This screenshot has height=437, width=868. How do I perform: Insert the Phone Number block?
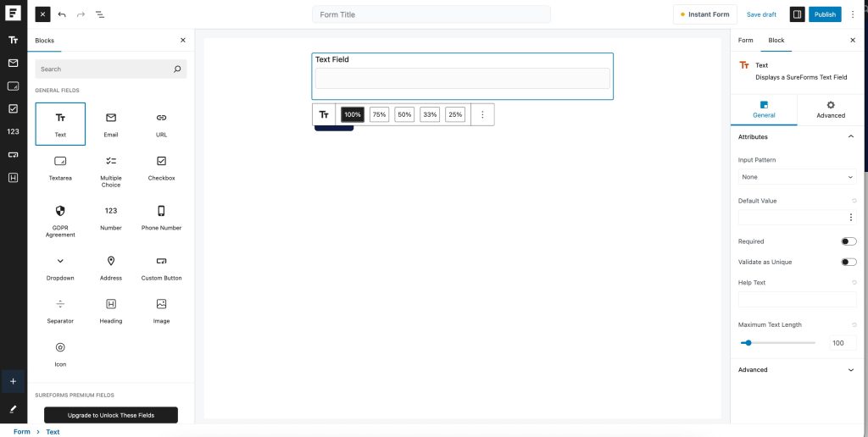[x=161, y=218]
